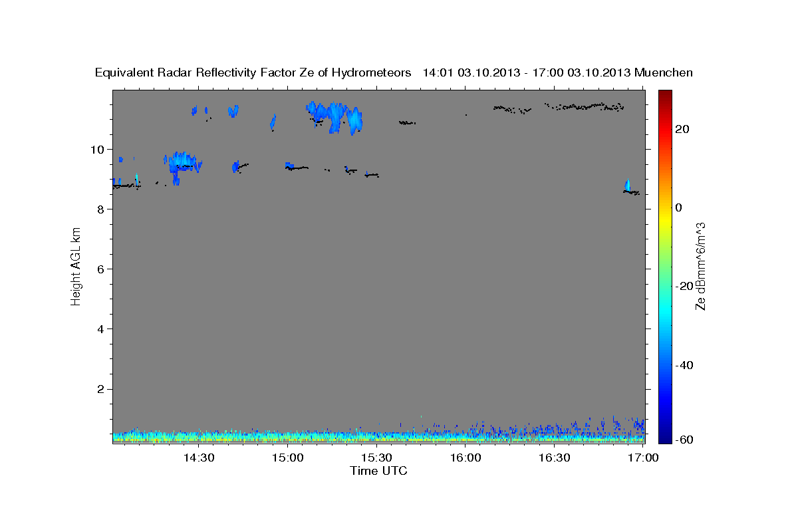798x532 pixels.
Task: Click the colorbar value 20 label
Action: pyautogui.click(x=682, y=129)
